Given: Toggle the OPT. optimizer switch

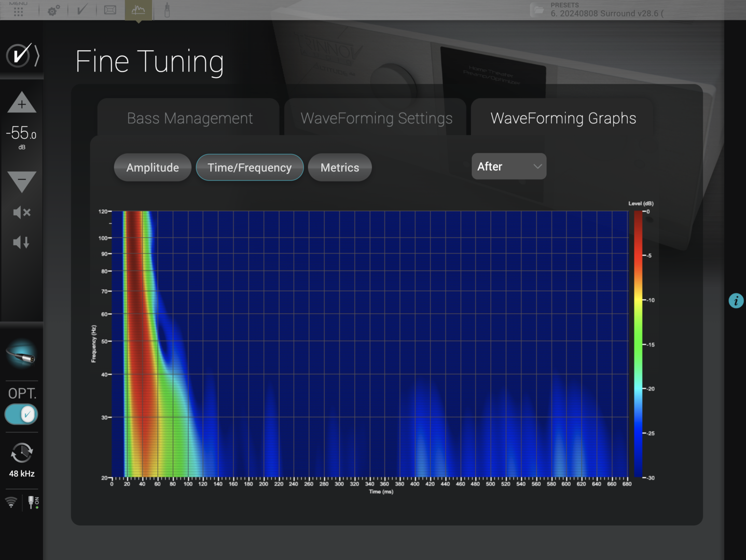Looking at the screenshot, I should [21, 414].
